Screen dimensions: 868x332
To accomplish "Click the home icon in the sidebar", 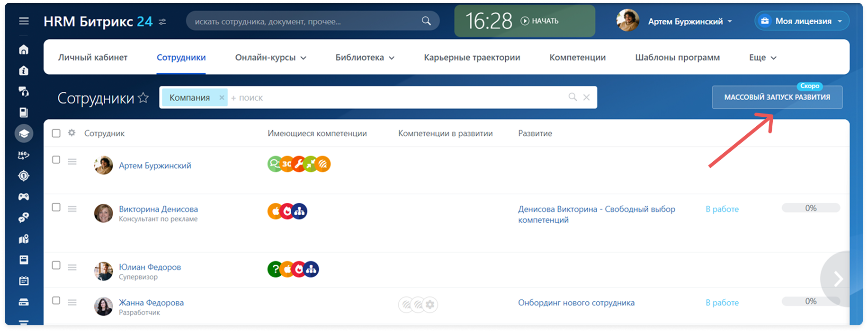I will coord(24,50).
